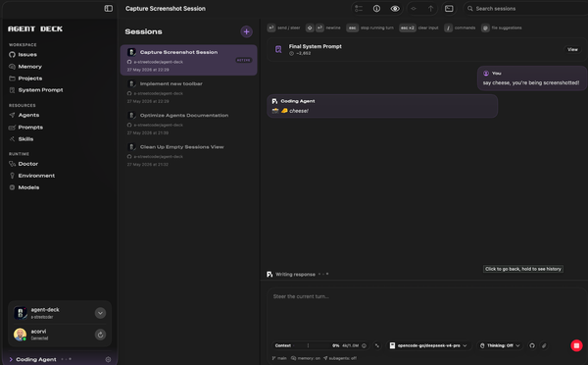Click the send / steer shortcut hint
The height and width of the screenshot is (365, 588).
tap(283, 27)
